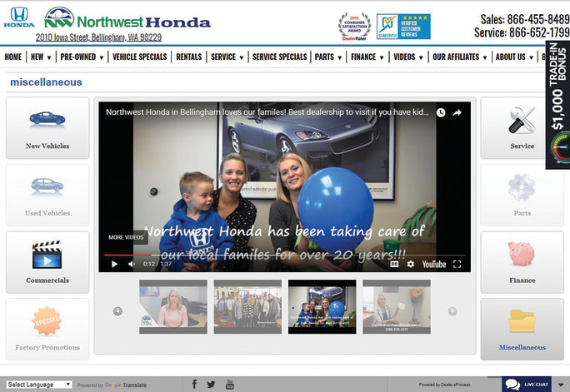The image size is (570, 392).
Task: Open the Service tools icon tile
Action: (x=522, y=121)
